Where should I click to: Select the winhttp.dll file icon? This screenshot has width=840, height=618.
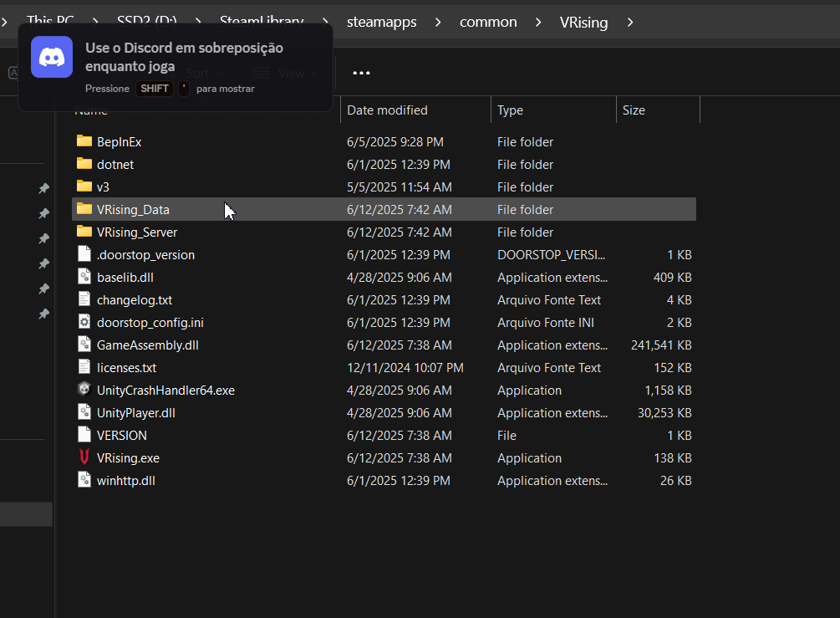tap(84, 479)
